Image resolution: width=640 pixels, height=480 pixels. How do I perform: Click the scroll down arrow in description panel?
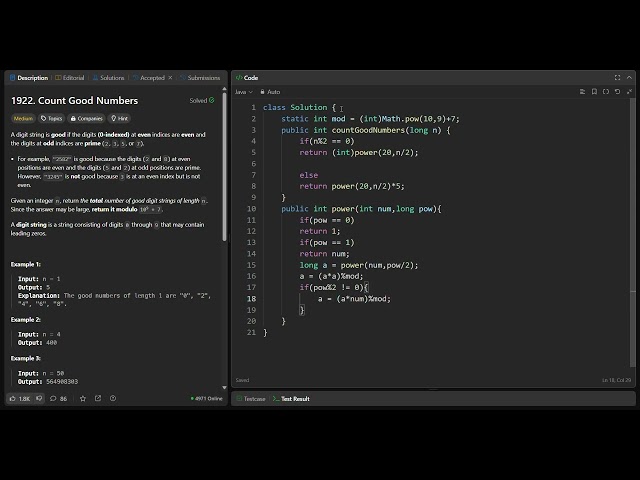click(x=224, y=387)
